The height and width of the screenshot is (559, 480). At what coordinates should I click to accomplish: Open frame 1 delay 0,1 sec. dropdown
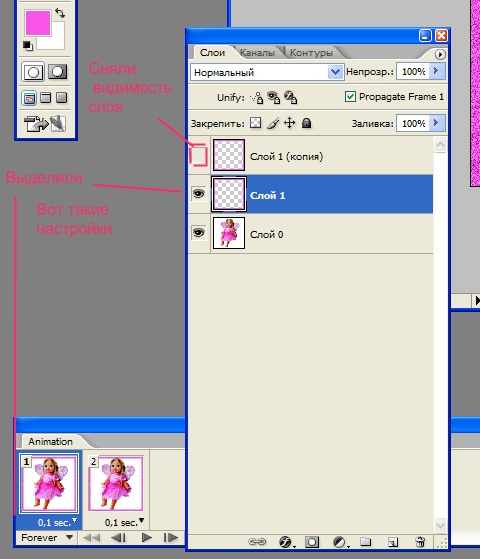pyautogui.click(x=57, y=523)
